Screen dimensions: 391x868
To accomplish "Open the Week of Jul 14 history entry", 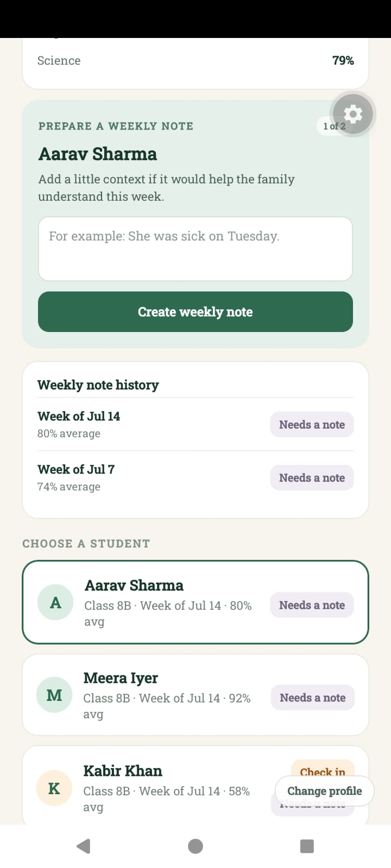I will coord(195,424).
